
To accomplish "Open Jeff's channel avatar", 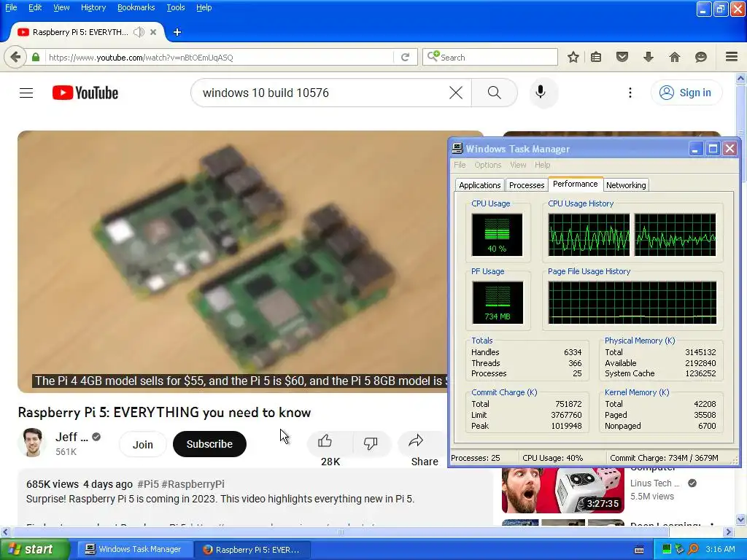I will click(32, 443).
